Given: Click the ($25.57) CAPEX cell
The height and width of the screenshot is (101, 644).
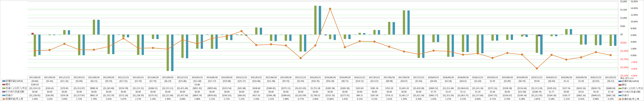Looking at the screenshot, I should 242,81.
